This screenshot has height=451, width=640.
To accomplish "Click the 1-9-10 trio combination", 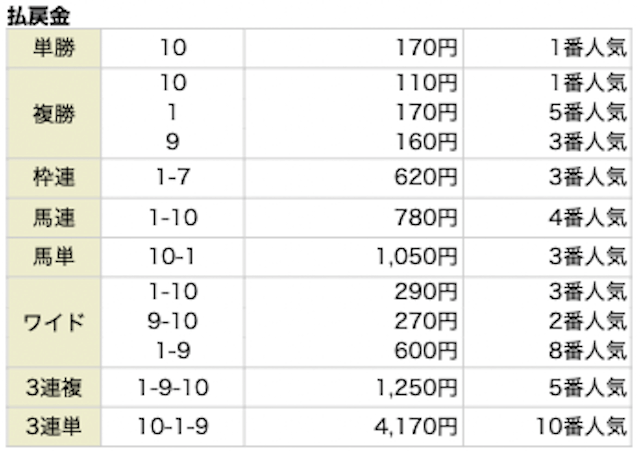I will 173,388.
